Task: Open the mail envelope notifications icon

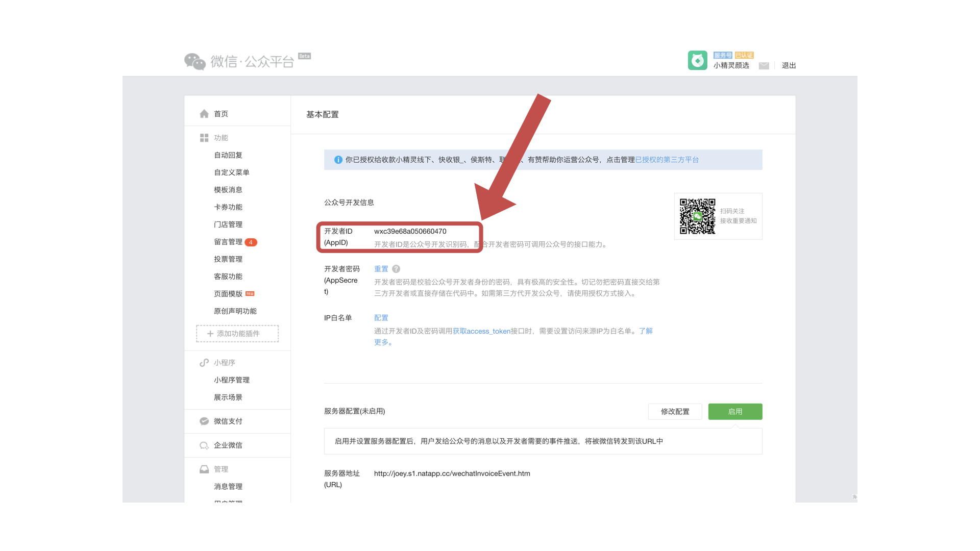Action: coord(764,66)
